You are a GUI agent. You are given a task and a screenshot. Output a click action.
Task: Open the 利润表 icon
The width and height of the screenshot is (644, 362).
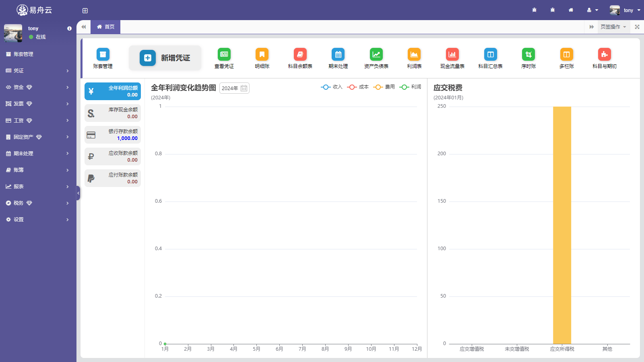(414, 55)
